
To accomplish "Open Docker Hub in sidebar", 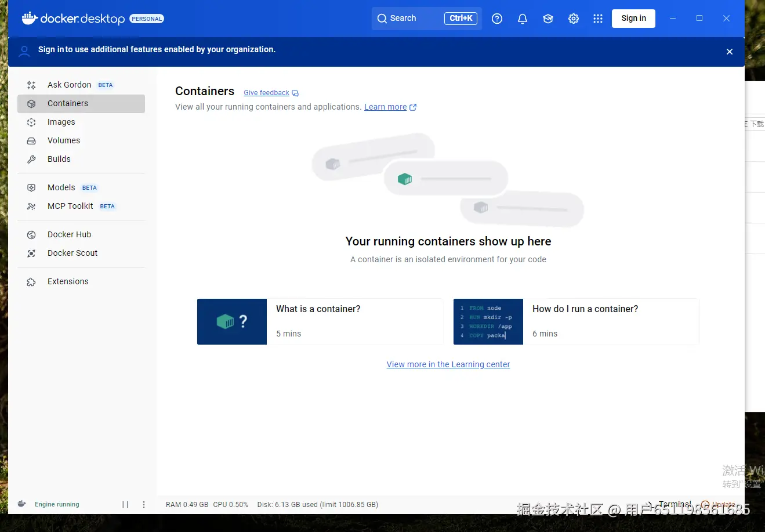I will tap(81, 234).
